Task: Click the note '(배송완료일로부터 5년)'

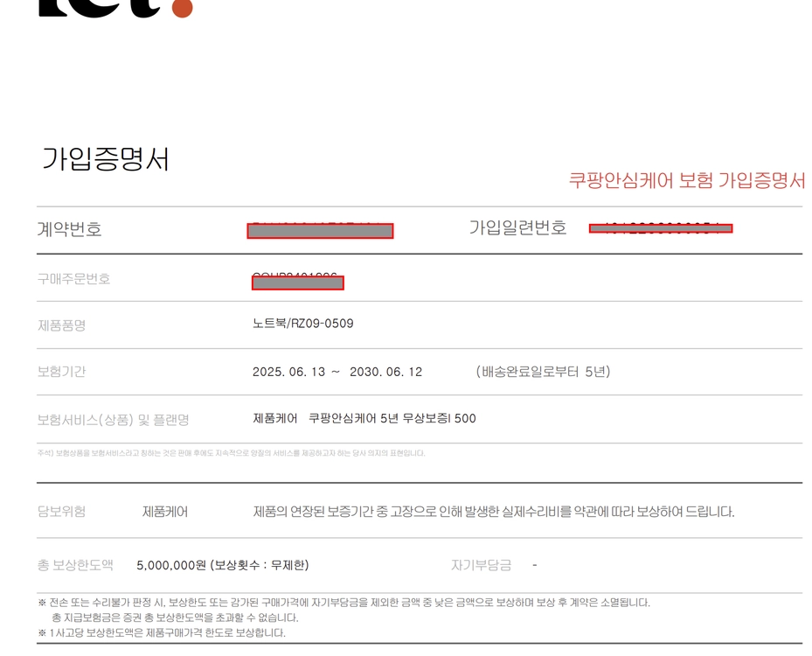Action: click(x=543, y=372)
